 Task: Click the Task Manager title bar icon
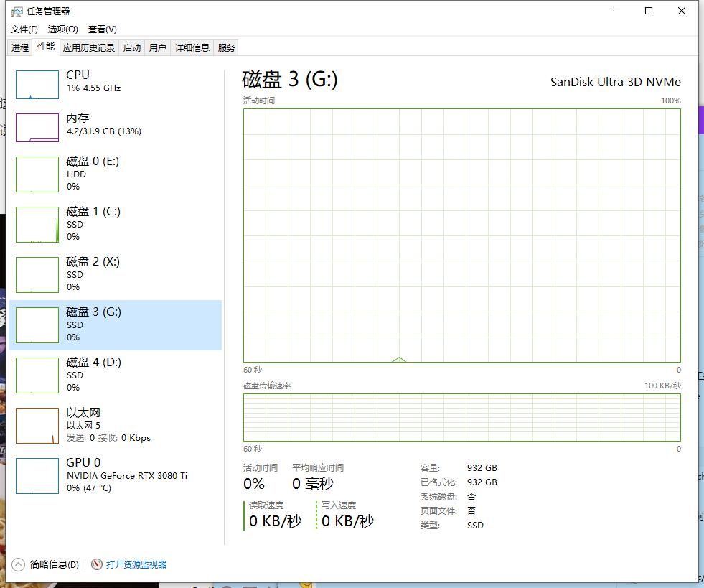click(x=17, y=11)
